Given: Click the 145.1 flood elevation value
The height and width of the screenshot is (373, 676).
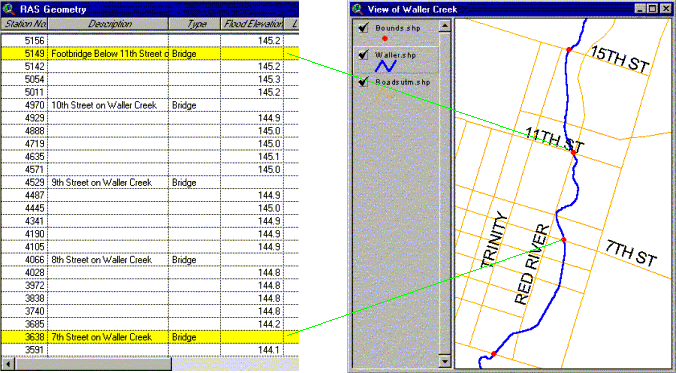Looking at the screenshot, I should point(269,157).
